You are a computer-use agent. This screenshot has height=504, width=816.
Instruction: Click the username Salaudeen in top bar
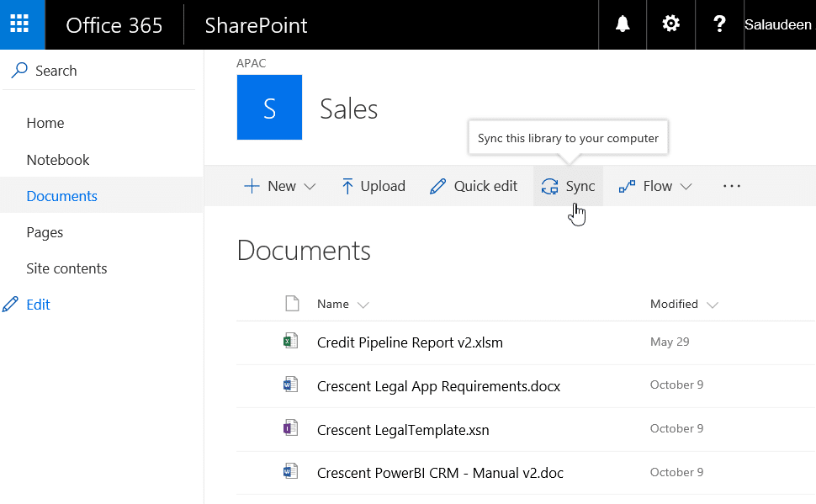click(x=778, y=24)
